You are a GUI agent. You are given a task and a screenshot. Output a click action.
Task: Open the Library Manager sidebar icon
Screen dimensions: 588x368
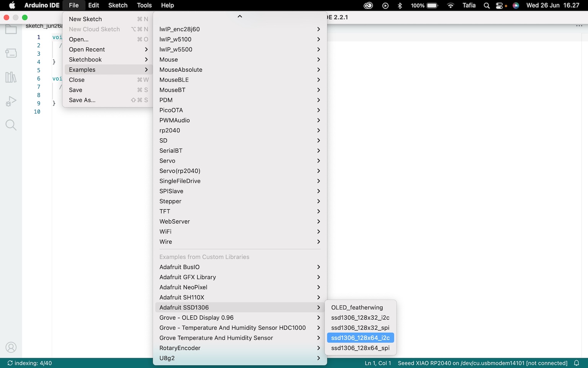11,77
